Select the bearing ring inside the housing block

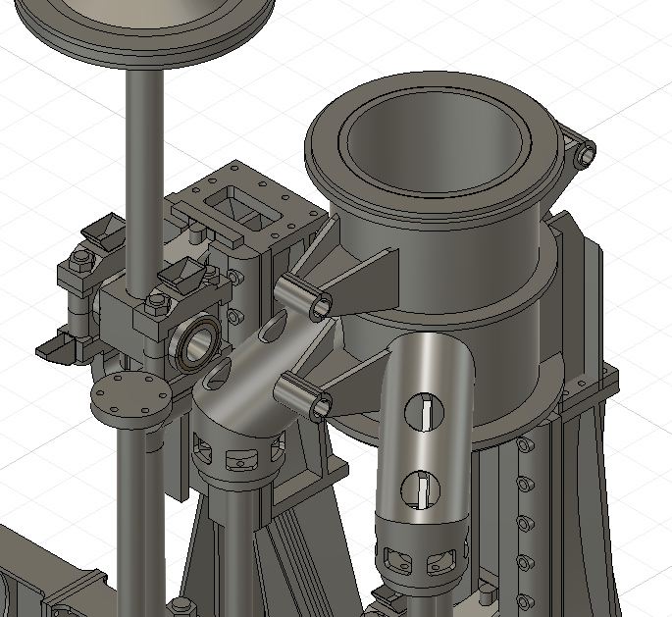198,343
